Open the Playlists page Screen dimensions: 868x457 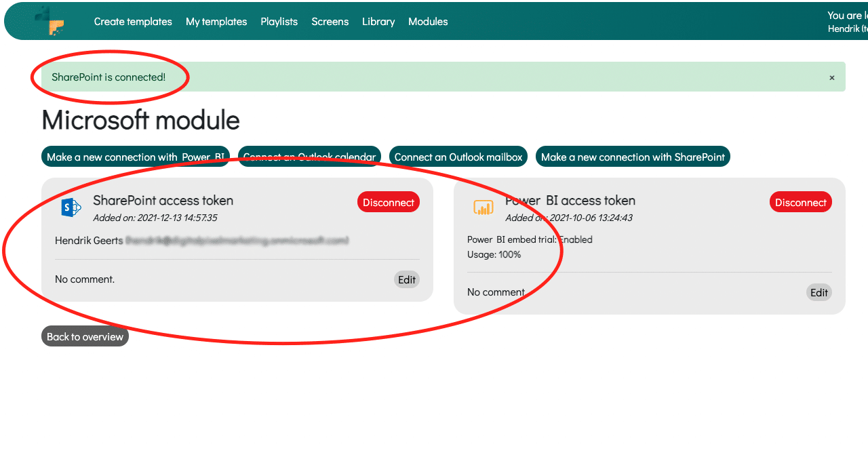click(x=279, y=22)
